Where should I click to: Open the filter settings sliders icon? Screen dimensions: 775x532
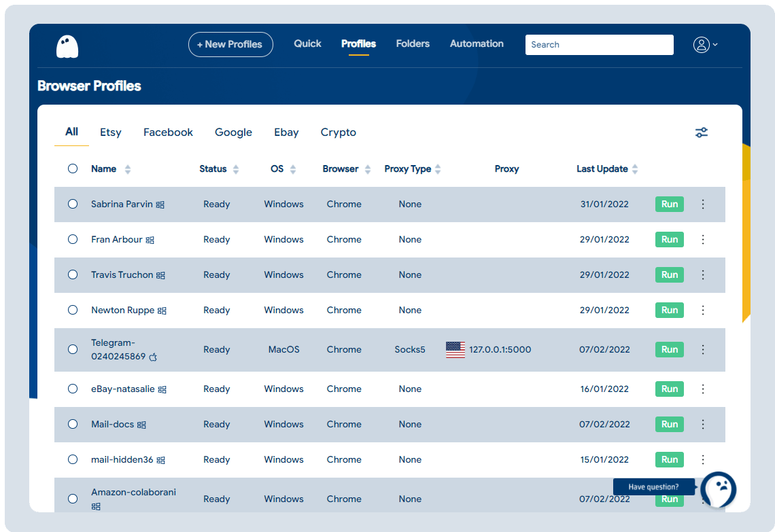tap(702, 132)
